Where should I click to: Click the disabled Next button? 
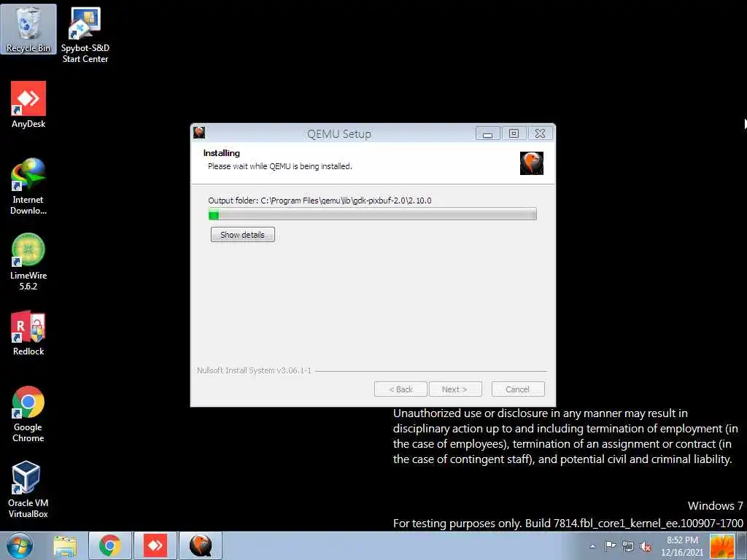pos(455,389)
